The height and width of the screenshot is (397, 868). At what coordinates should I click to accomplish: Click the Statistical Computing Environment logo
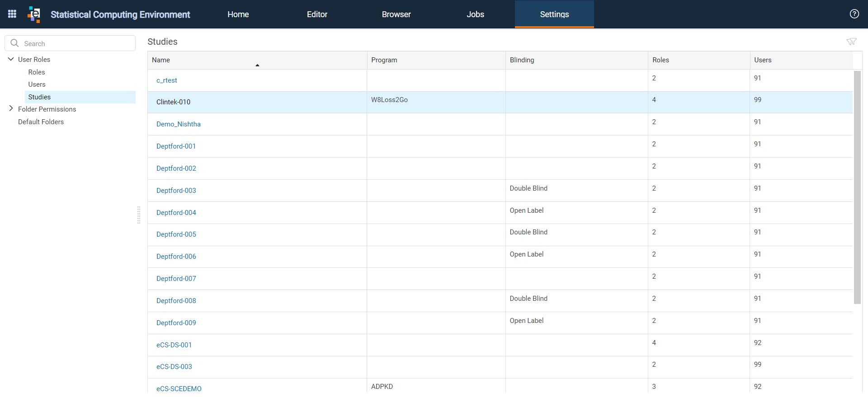pyautogui.click(x=34, y=14)
